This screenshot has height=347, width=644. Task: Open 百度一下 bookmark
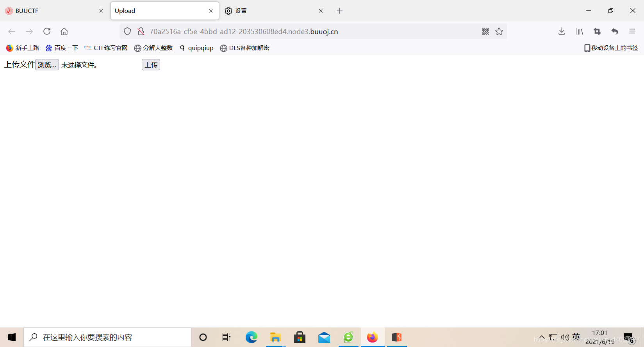coord(62,48)
